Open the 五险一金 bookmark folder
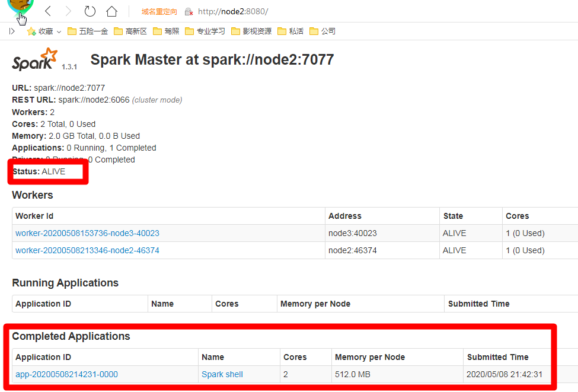578x392 pixels. click(x=88, y=31)
